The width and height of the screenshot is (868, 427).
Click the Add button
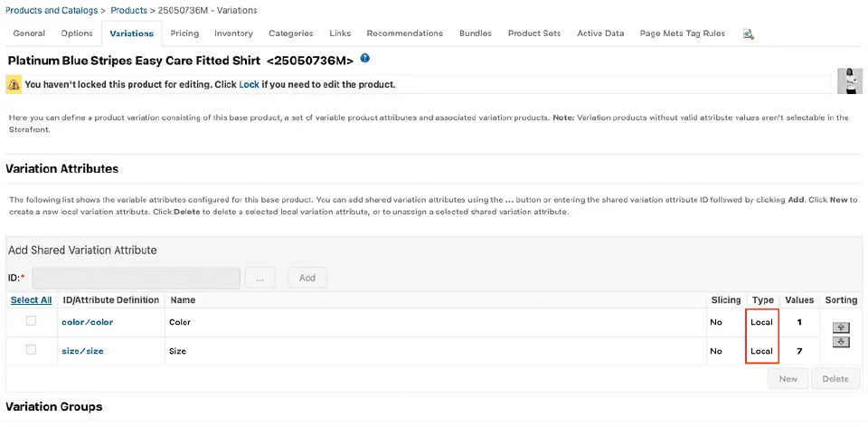tap(307, 278)
